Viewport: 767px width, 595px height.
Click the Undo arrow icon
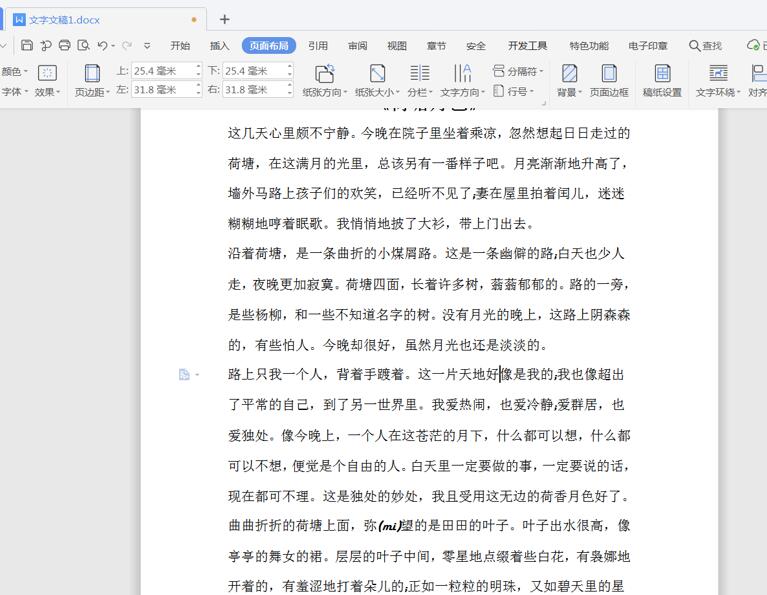pos(102,46)
